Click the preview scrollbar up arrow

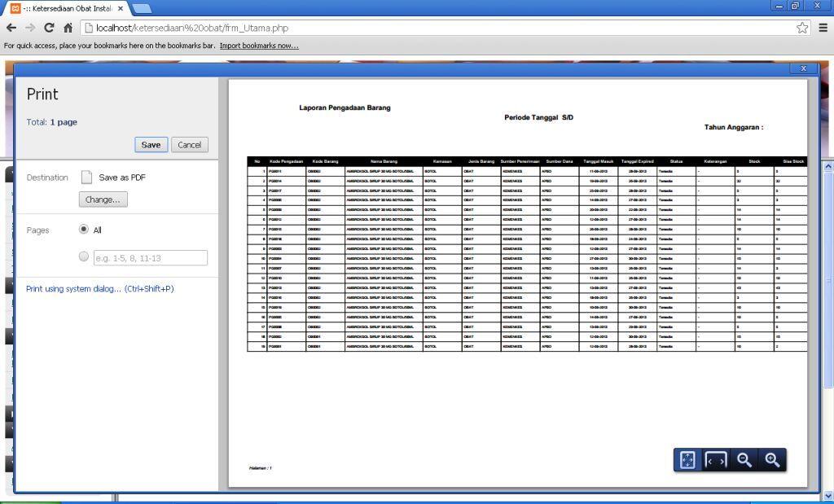[828, 166]
